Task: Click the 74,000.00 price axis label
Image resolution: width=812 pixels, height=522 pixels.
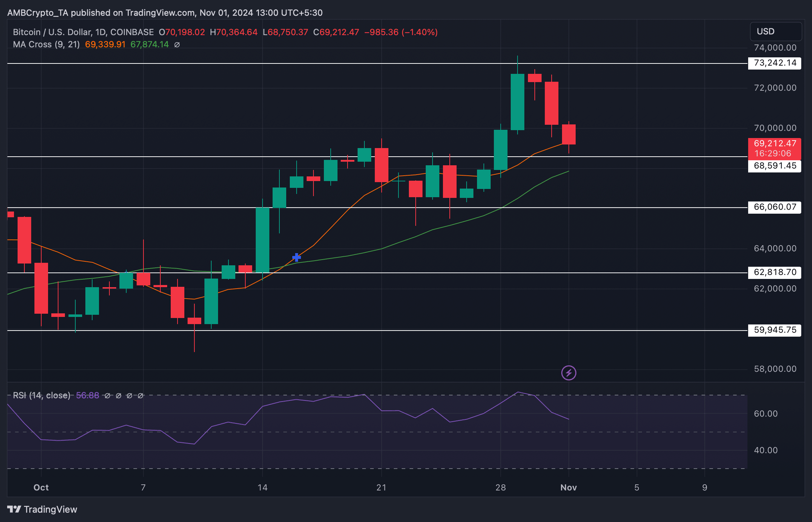Action: tap(775, 48)
